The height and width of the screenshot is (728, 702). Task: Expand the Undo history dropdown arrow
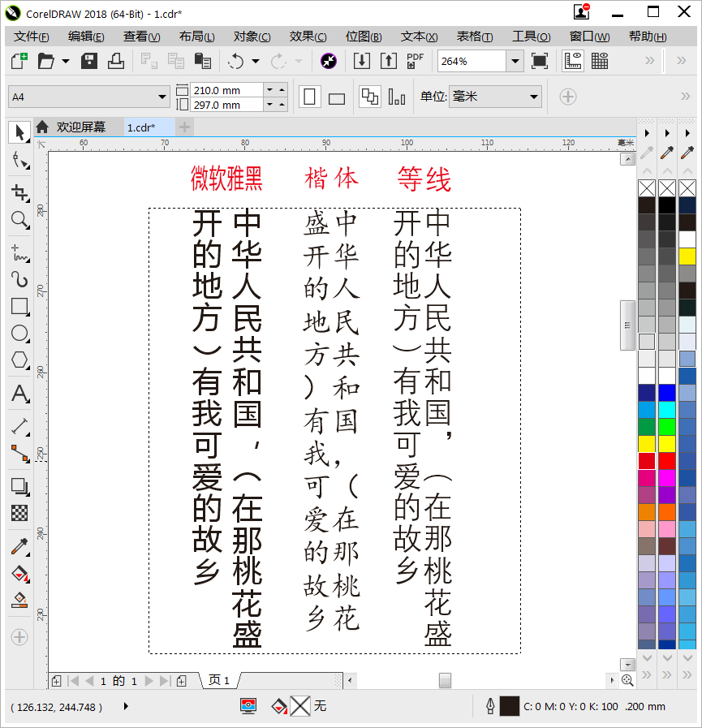(256, 61)
